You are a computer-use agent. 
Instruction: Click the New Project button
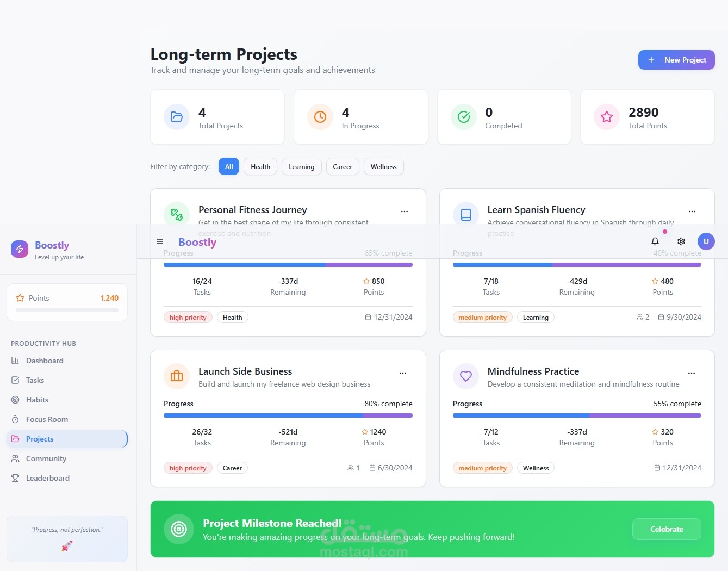pos(676,60)
